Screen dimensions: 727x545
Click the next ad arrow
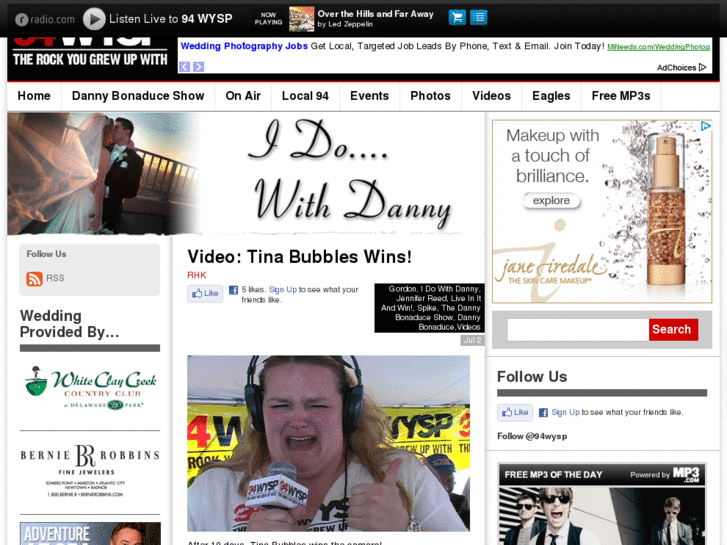tap(198, 67)
